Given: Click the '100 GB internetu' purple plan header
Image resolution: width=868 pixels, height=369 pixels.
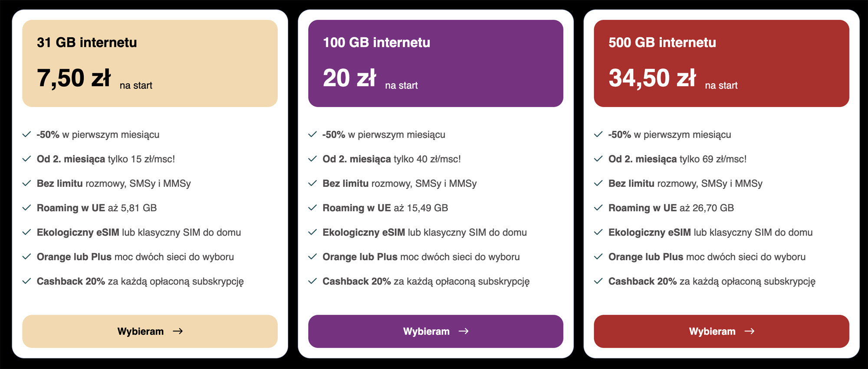Looking at the screenshot, I should (376, 42).
